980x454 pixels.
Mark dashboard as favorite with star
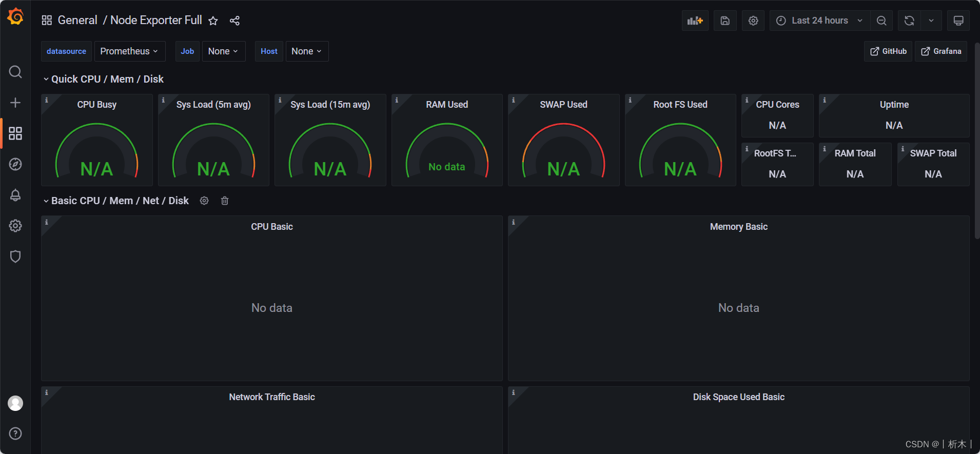(213, 21)
